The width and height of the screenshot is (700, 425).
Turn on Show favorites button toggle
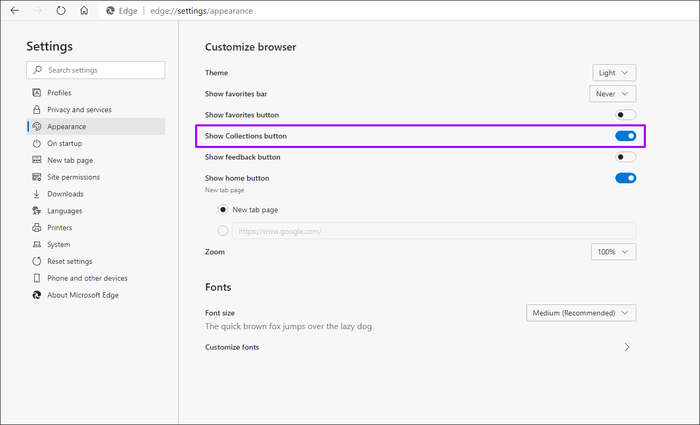(x=625, y=115)
